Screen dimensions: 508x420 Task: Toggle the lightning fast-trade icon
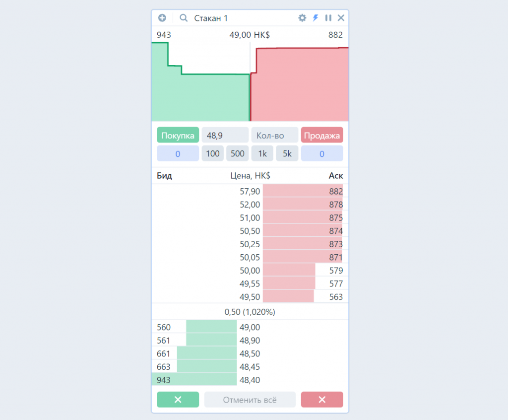[x=315, y=18]
